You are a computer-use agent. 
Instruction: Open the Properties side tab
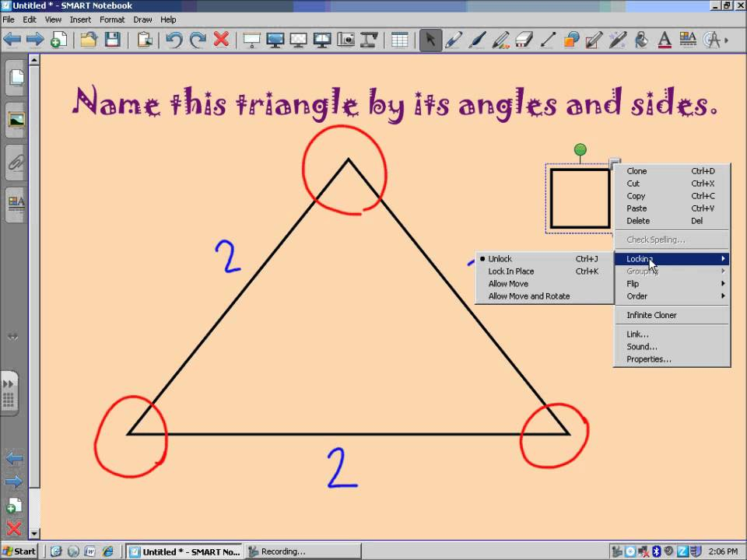pyautogui.click(x=16, y=205)
